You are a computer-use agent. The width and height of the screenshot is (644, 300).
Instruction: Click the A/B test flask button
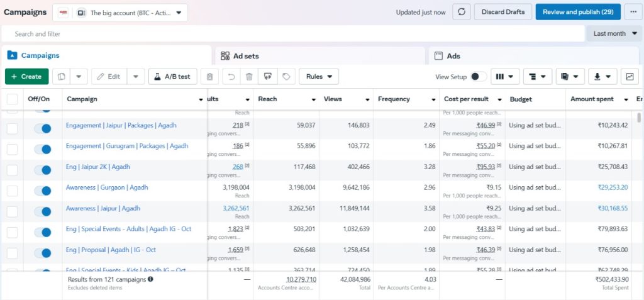pos(172,77)
